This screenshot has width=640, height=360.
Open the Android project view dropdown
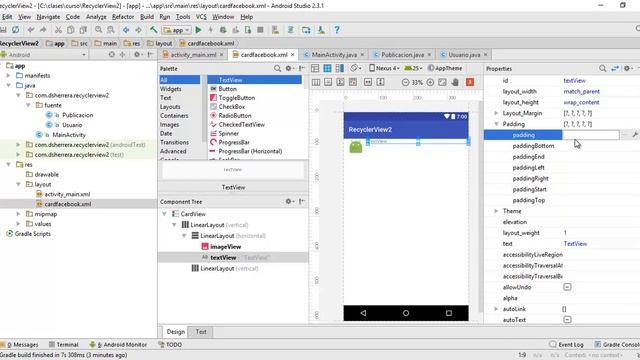(44, 54)
